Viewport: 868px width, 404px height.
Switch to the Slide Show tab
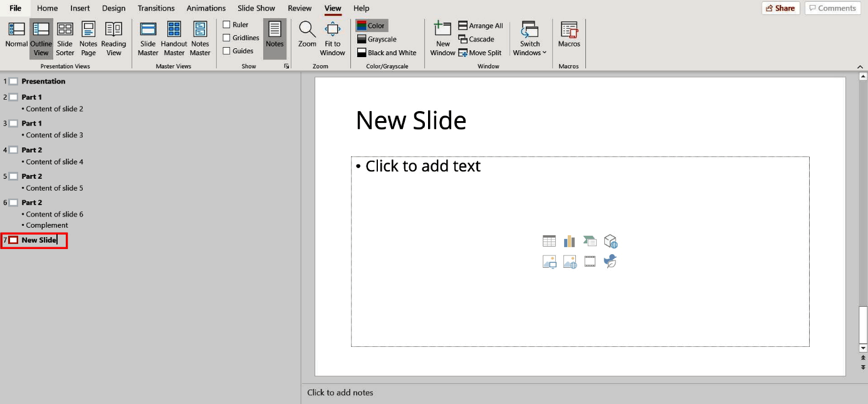coord(256,8)
